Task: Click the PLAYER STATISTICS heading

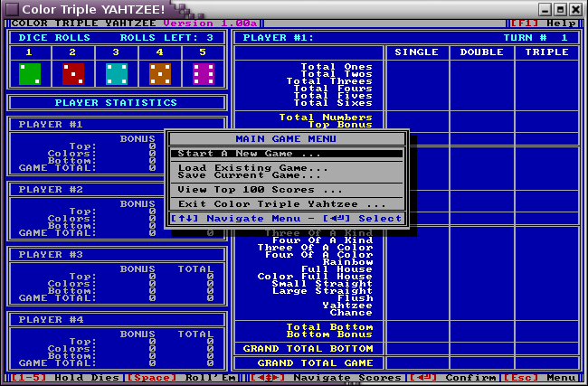Action: (116, 103)
